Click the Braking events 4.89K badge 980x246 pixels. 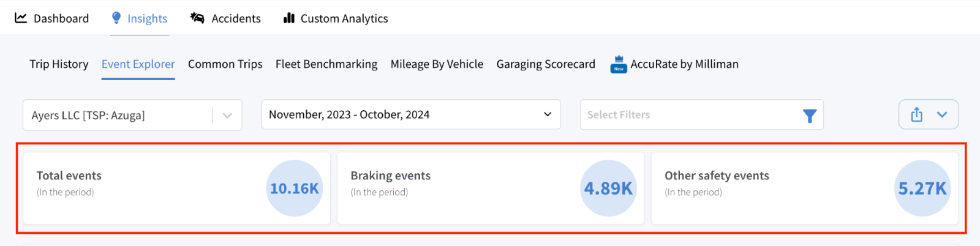point(608,188)
